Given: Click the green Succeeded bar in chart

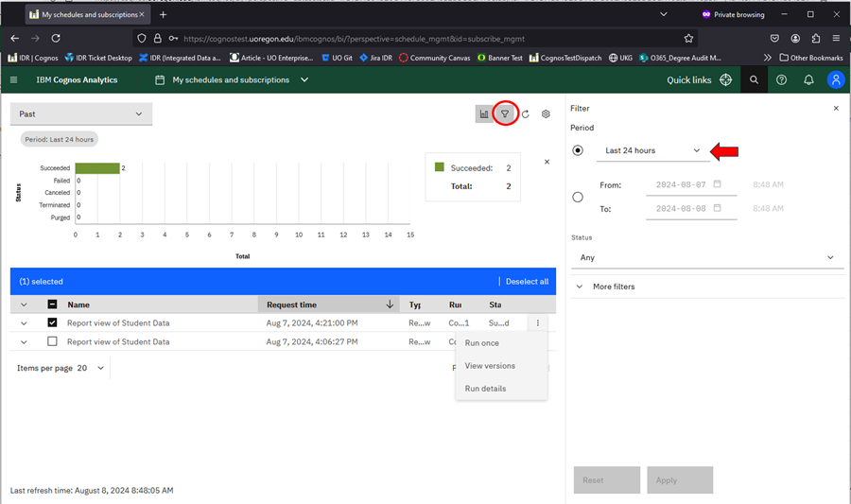Looking at the screenshot, I should [x=97, y=168].
